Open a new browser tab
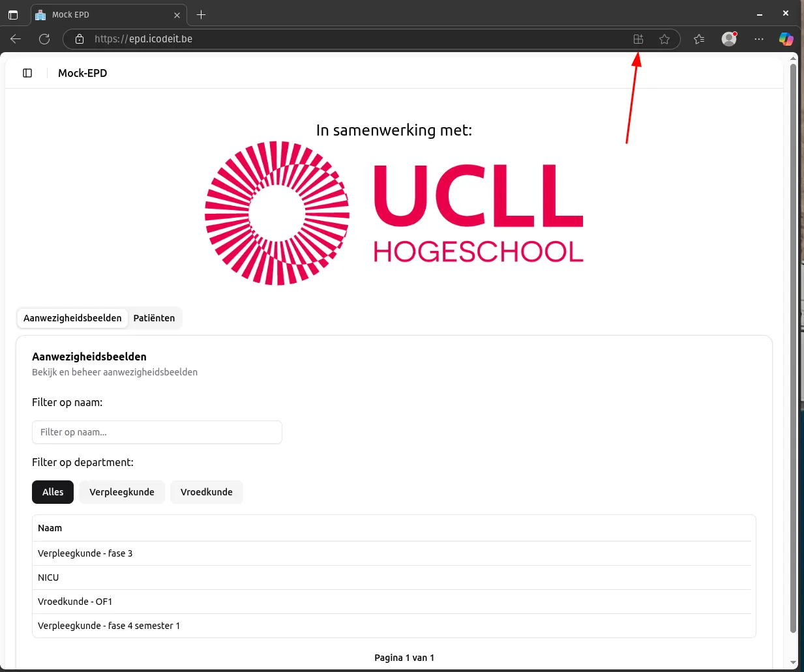The width and height of the screenshot is (804, 672). click(x=201, y=14)
